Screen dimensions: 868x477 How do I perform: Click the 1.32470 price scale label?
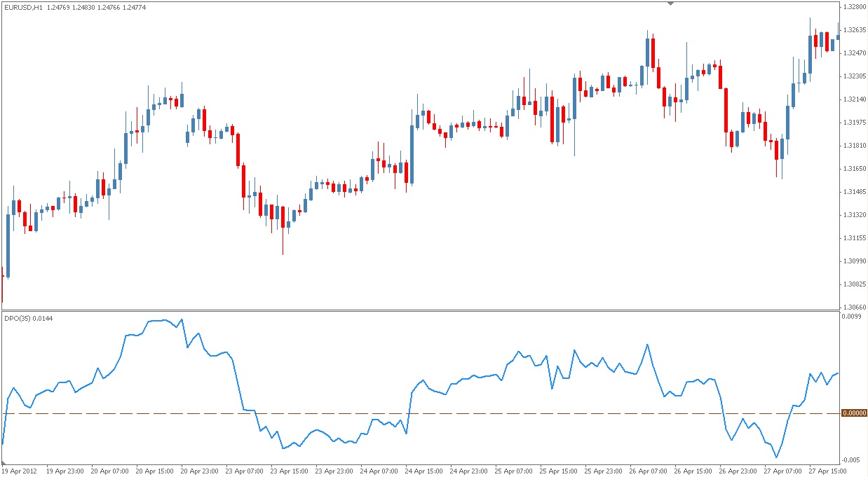[x=855, y=53]
